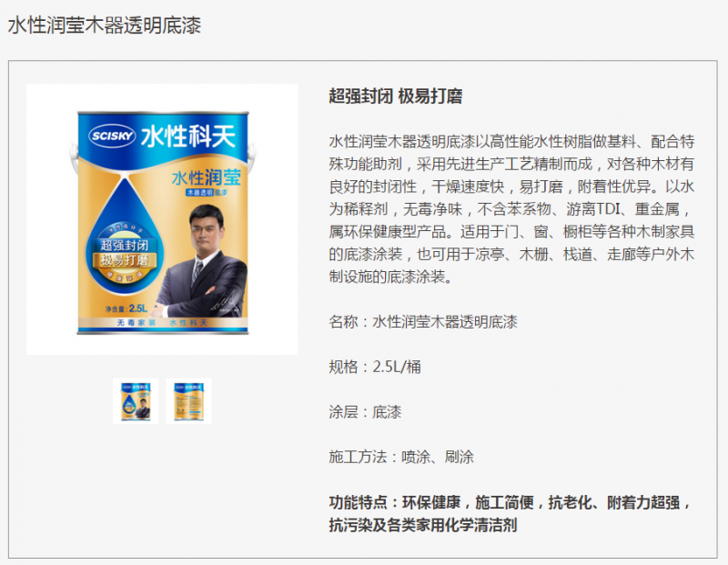
Task: Click the SCISKY oval logo on the can
Action: 112,136
